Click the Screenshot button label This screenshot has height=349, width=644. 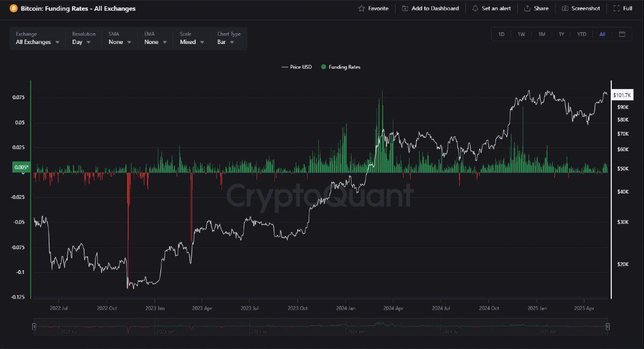tap(586, 9)
